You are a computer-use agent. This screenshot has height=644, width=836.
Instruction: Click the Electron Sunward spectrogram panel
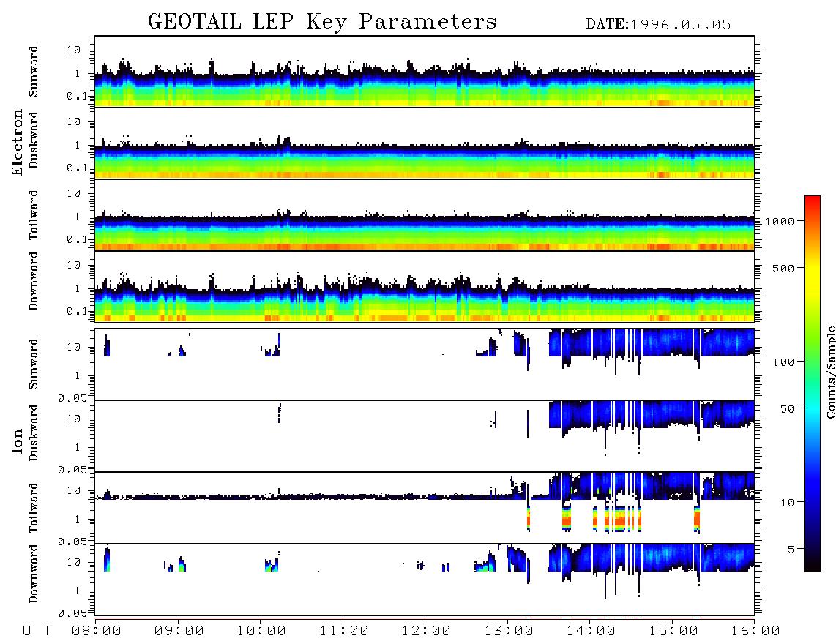425,72
